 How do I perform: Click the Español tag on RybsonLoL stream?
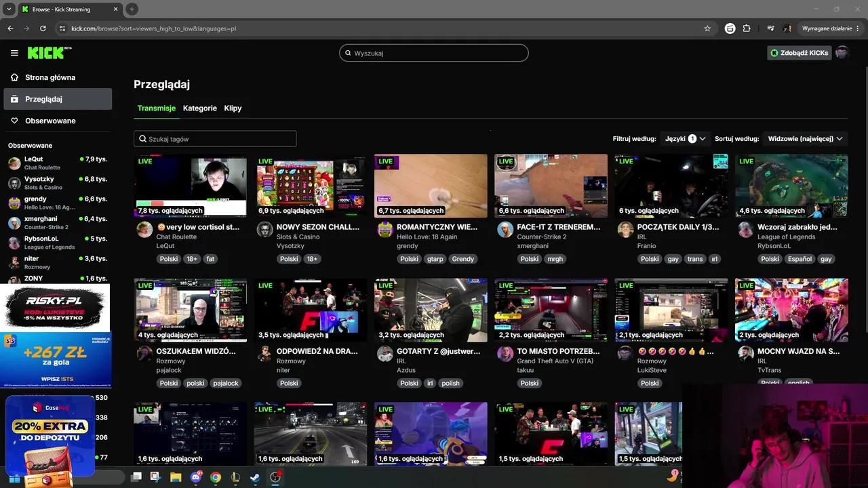[799, 259]
